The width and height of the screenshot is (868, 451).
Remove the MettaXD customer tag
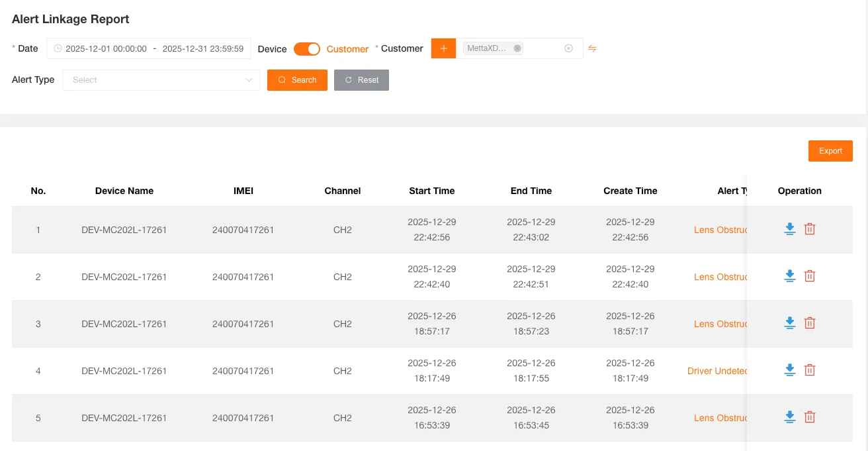click(x=517, y=48)
